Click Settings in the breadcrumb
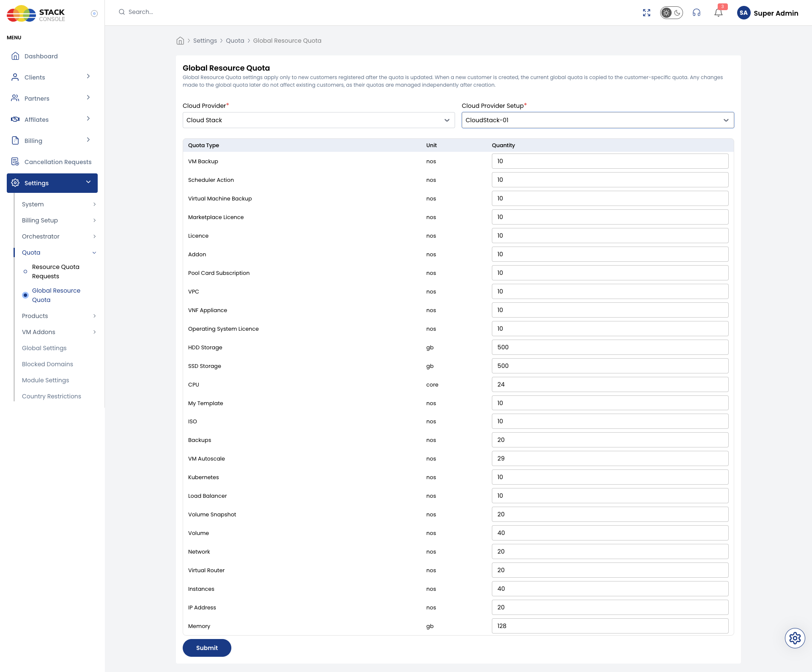 205,41
